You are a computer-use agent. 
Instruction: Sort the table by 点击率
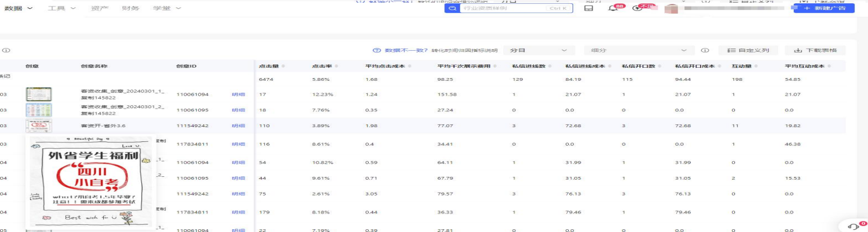336,66
